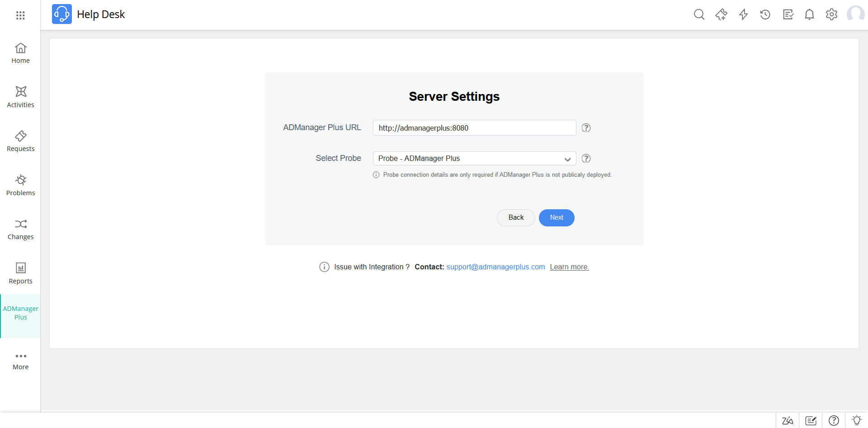Open Changes module in sidebar
The width and height of the screenshot is (868, 428).
[20, 230]
